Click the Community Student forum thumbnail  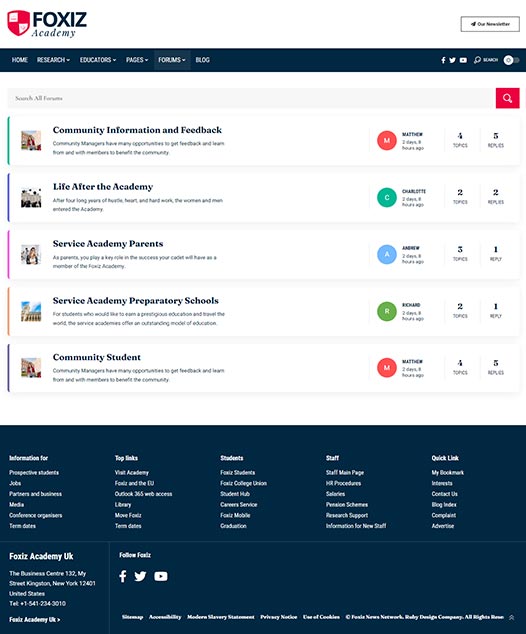click(31, 368)
